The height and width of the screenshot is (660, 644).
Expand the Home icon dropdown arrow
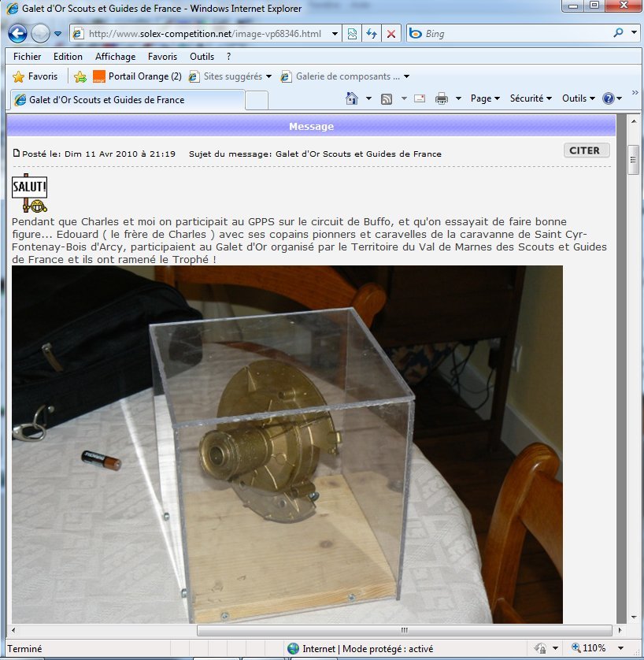click(x=369, y=98)
